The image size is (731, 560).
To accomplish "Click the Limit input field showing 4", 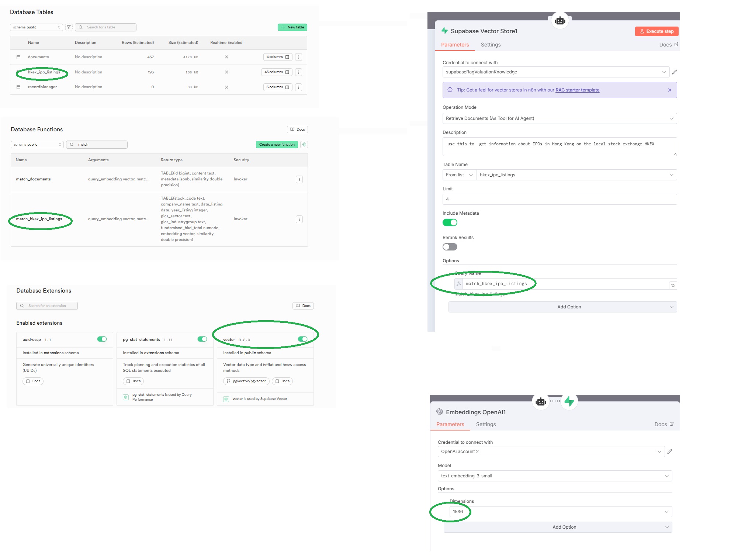I will pos(559,199).
